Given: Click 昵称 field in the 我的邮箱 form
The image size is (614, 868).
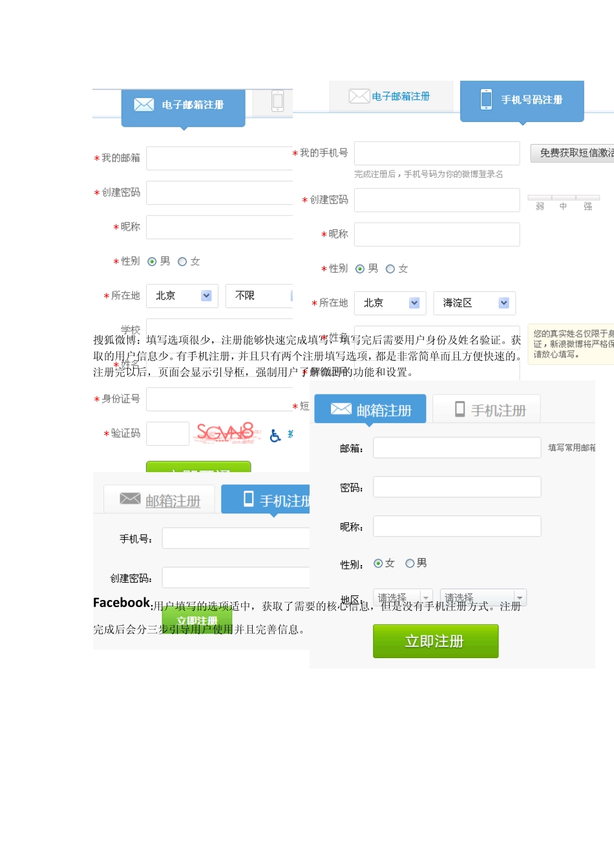Looking at the screenshot, I should point(220,227).
